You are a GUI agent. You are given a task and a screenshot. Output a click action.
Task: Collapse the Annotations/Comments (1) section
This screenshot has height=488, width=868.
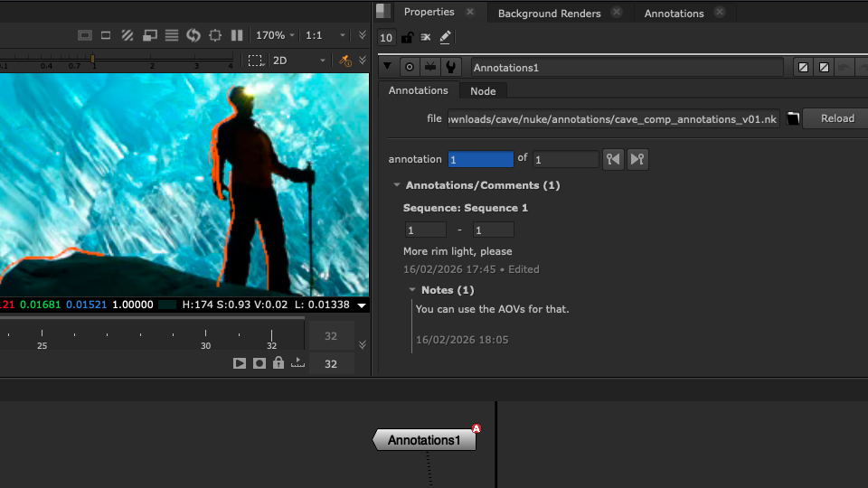(x=397, y=185)
